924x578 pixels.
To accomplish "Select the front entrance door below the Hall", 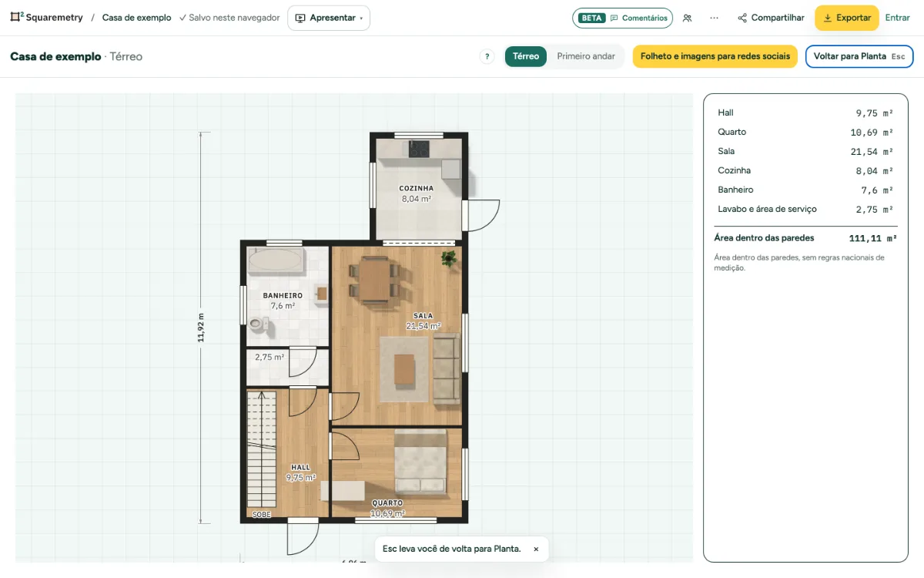I will click(x=303, y=536).
